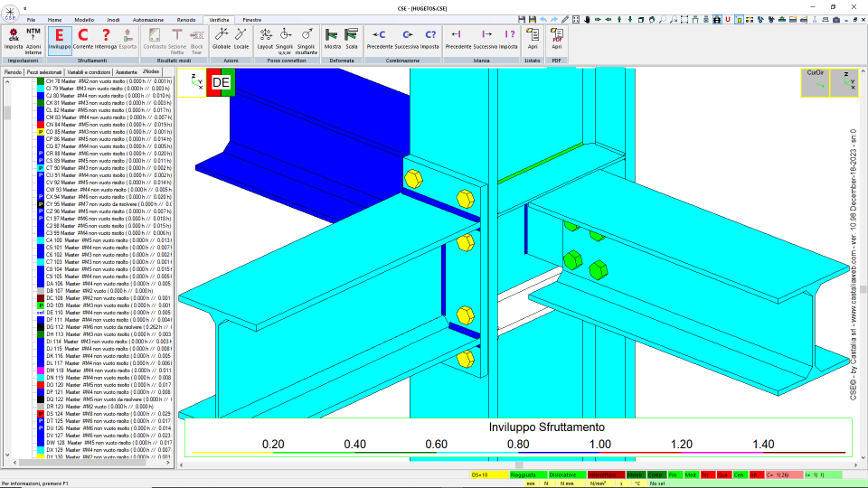Click the CurDir view button
868x488 pixels.
tap(815, 82)
